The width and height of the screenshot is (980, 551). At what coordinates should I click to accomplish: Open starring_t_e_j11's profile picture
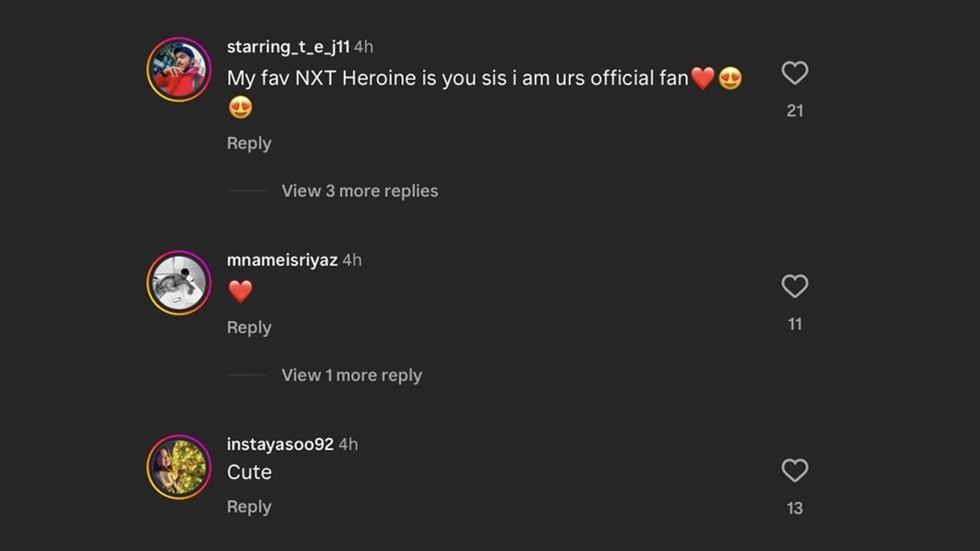click(x=179, y=69)
